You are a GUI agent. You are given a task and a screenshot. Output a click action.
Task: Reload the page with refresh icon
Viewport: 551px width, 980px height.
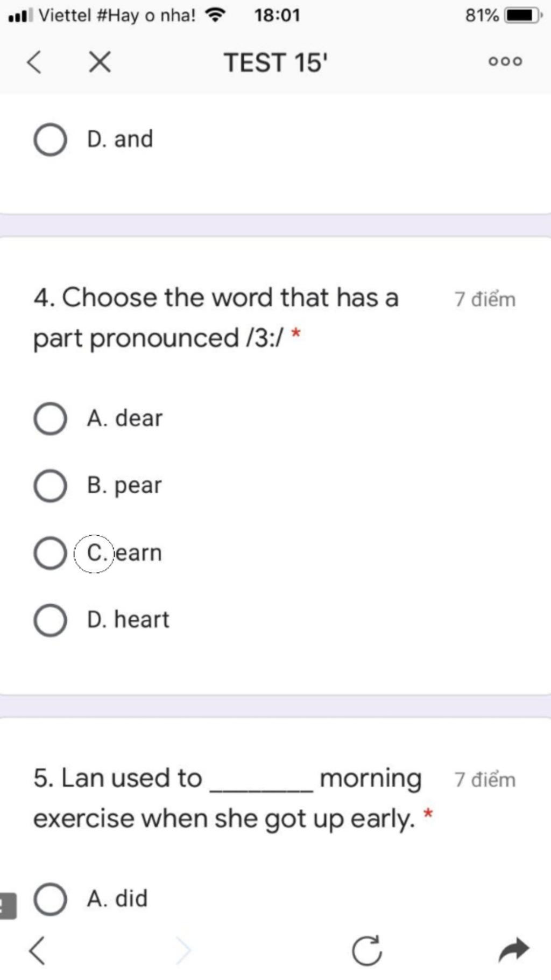[x=367, y=950]
